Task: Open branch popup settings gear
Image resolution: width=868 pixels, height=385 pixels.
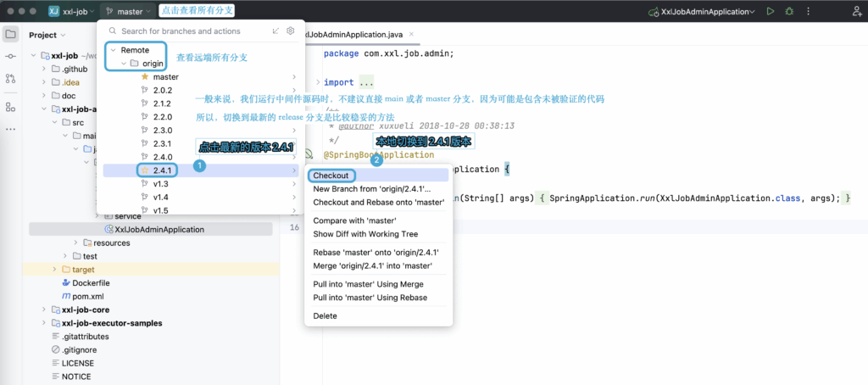Action: [290, 31]
